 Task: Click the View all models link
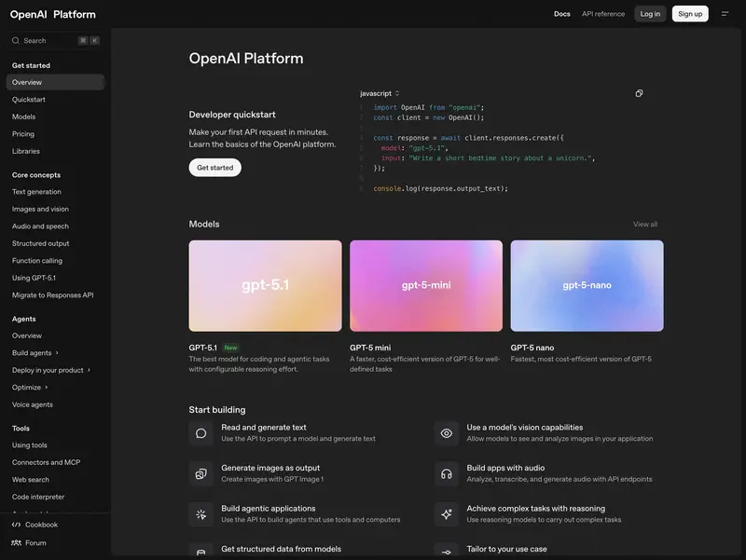click(x=644, y=224)
